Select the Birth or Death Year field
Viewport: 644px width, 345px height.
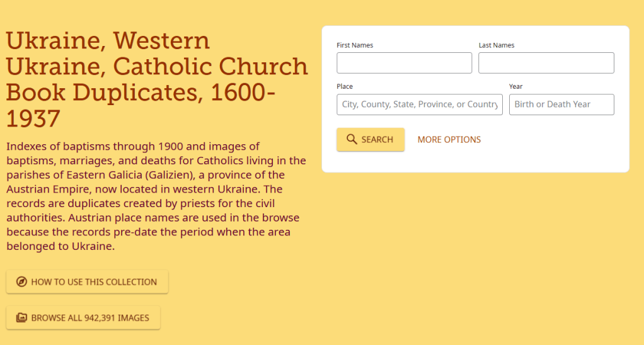561,105
